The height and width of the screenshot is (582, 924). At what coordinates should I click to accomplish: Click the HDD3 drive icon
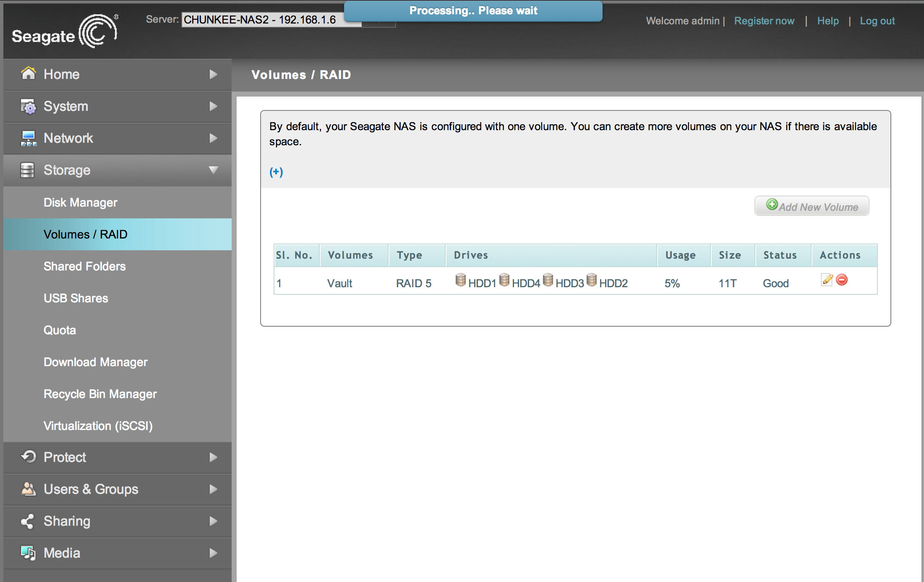(548, 280)
